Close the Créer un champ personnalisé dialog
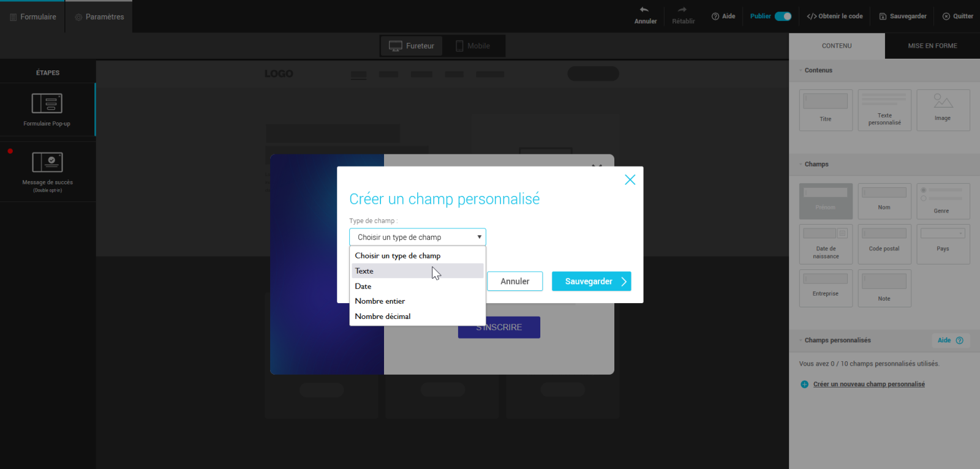This screenshot has height=469, width=980. tap(630, 179)
